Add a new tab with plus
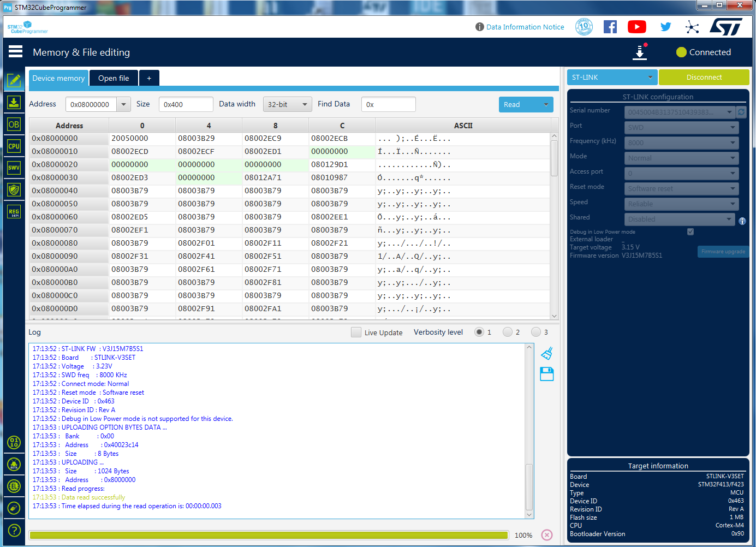 [149, 78]
